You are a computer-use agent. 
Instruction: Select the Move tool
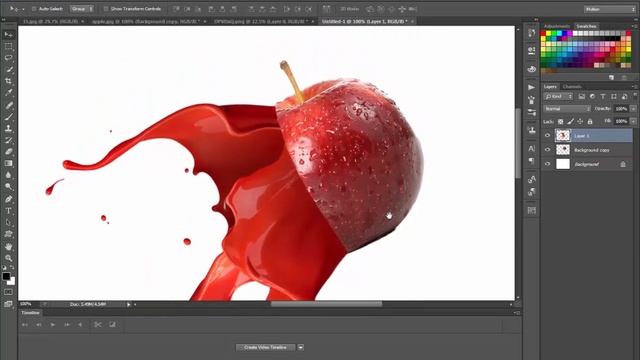(8, 35)
